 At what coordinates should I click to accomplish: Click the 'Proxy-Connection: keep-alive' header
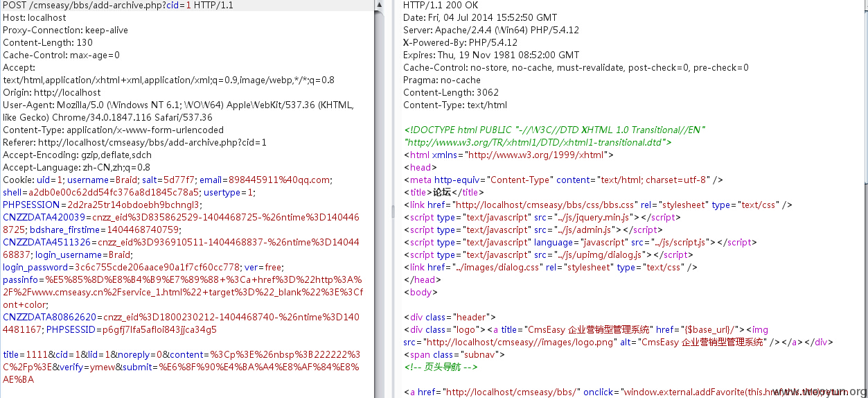coord(65,30)
